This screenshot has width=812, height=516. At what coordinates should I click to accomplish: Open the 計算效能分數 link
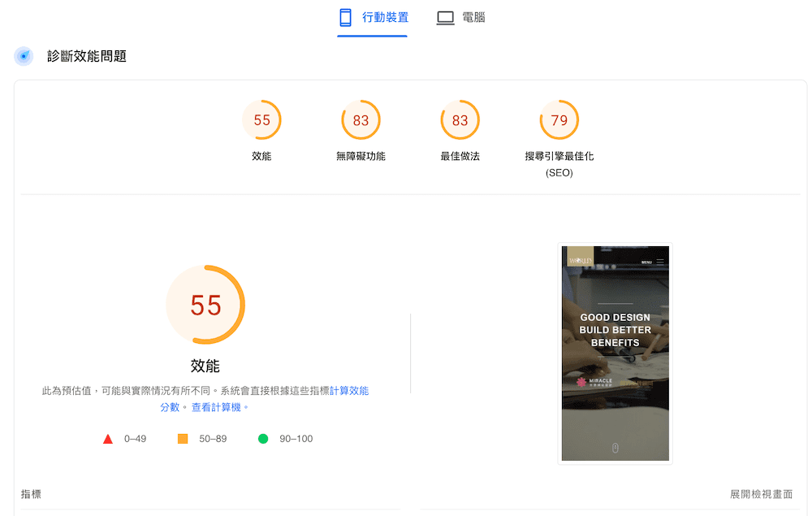coord(349,391)
